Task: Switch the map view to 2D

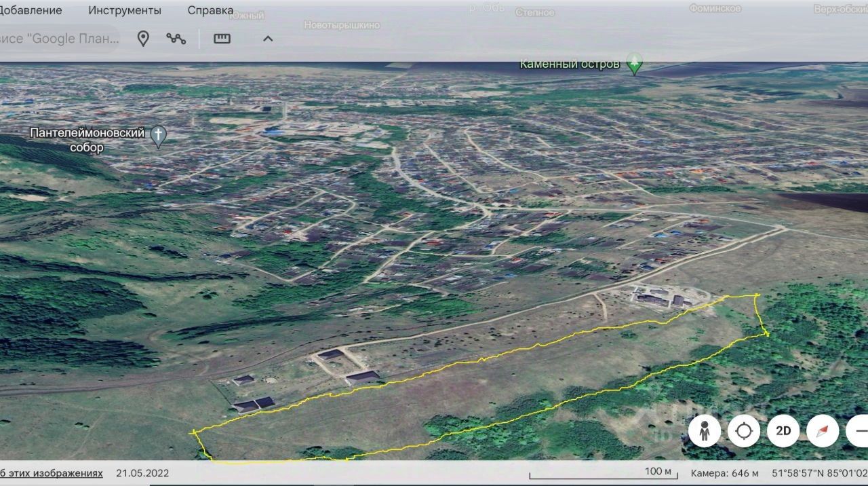Action: [783, 431]
